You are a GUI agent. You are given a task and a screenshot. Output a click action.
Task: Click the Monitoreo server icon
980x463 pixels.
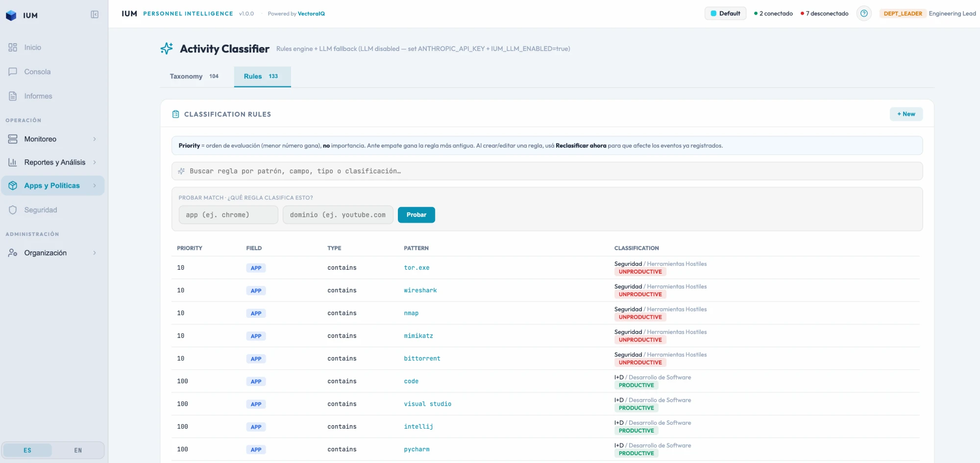tap(13, 139)
